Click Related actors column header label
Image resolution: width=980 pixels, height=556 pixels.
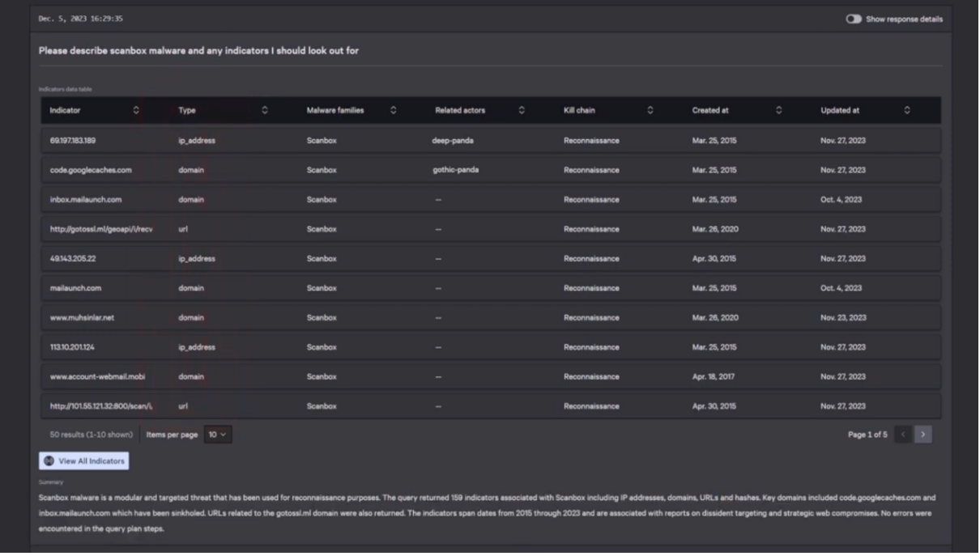click(460, 110)
